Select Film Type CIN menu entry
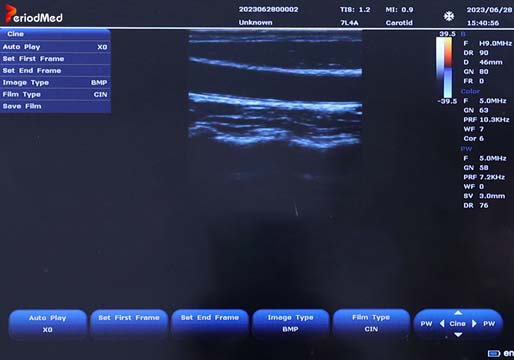The width and height of the screenshot is (514, 360). click(x=55, y=94)
